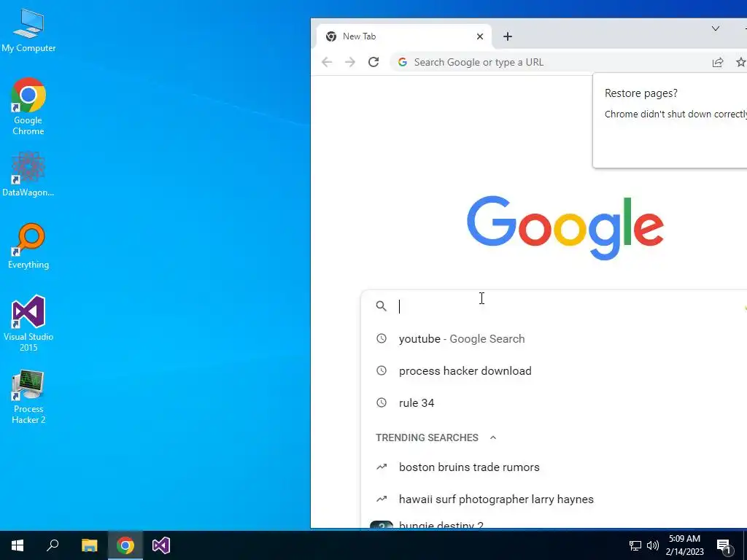This screenshot has width=747, height=560.
Task: Go forward in Chrome
Action: tap(350, 62)
